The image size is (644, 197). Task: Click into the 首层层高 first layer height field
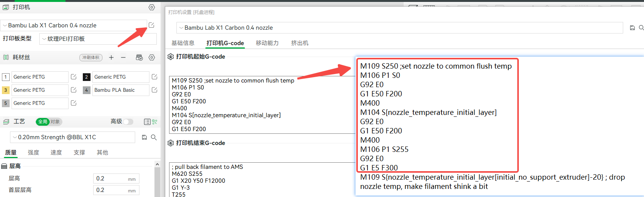click(x=116, y=190)
